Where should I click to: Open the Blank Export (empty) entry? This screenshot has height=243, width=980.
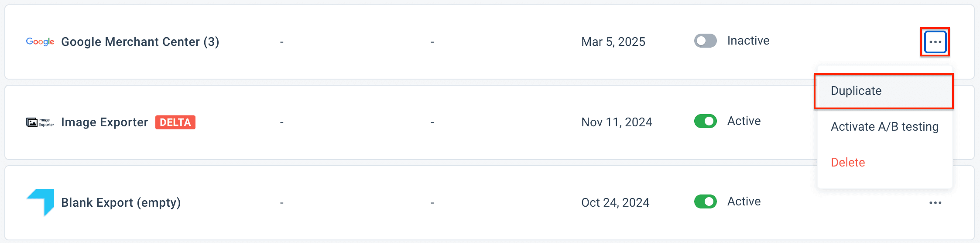[121, 203]
